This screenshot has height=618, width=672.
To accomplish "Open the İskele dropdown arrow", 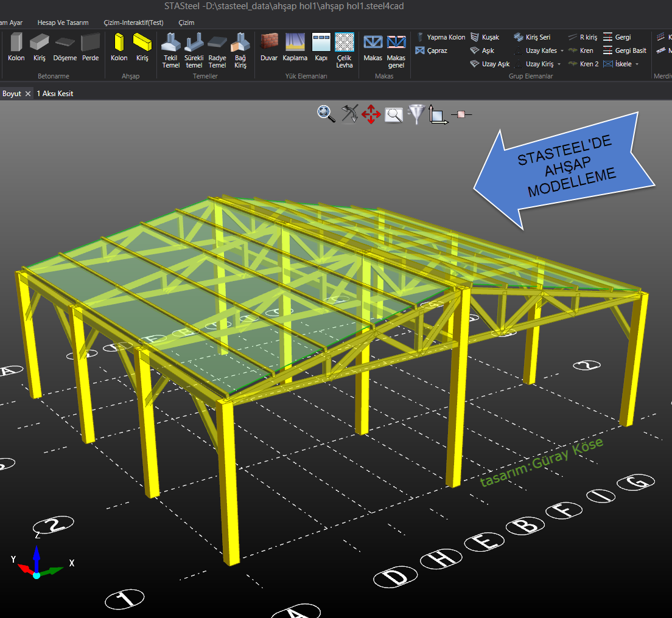I will [x=637, y=64].
